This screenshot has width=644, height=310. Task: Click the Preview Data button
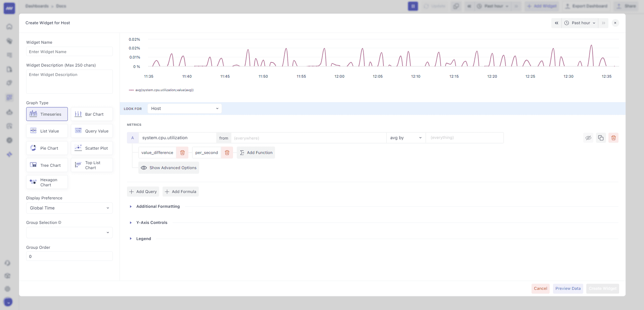click(568, 288)
